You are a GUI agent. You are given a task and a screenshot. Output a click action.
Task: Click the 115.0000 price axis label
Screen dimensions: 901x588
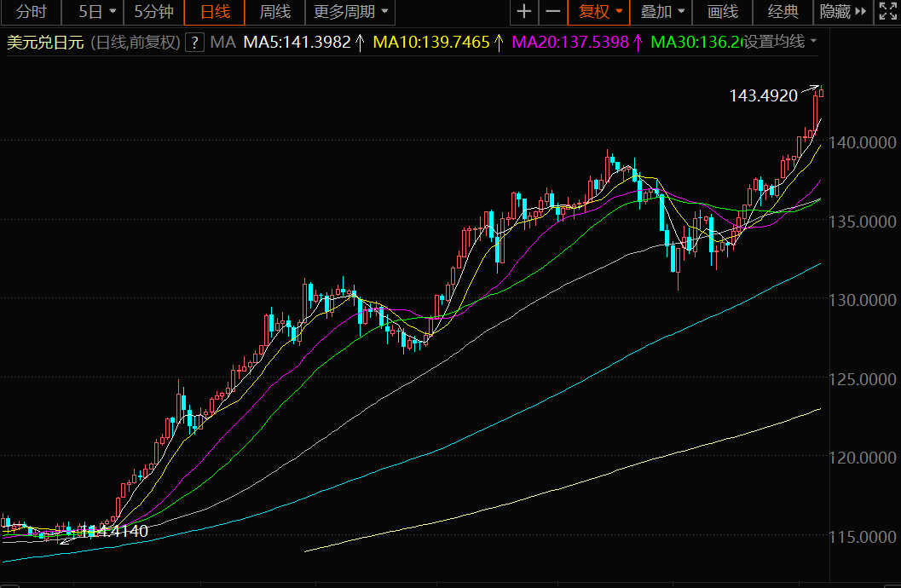(x=863, y=537)
